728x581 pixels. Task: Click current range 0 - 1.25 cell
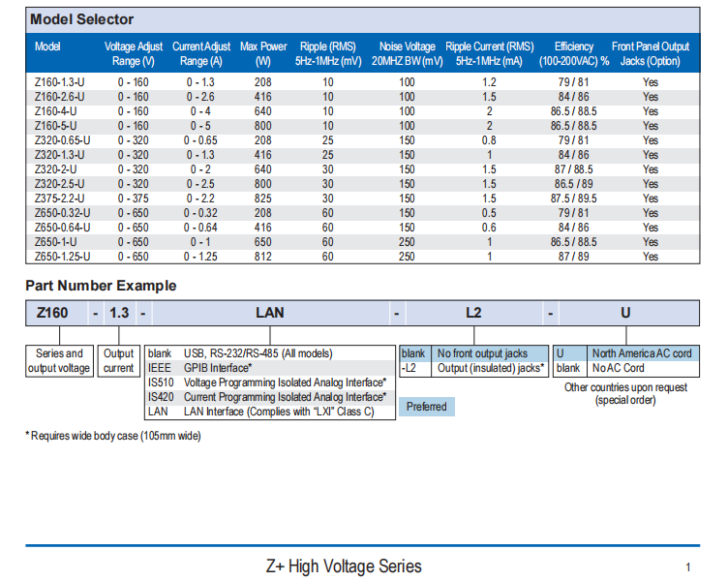tap(200, 257)
